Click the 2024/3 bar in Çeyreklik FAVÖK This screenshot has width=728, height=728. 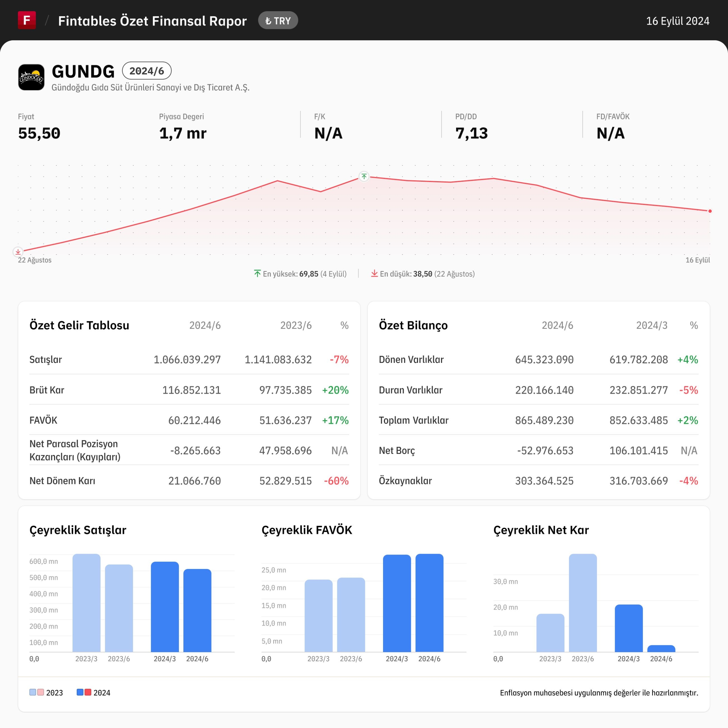397,603
